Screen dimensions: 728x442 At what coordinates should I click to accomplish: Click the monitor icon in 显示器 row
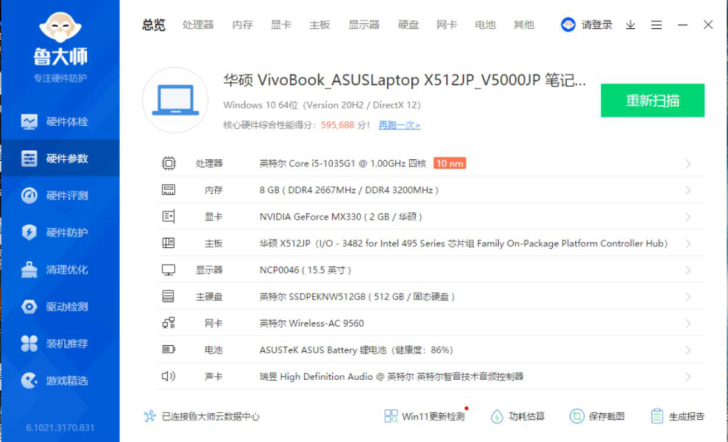click(x=169, y=270)
